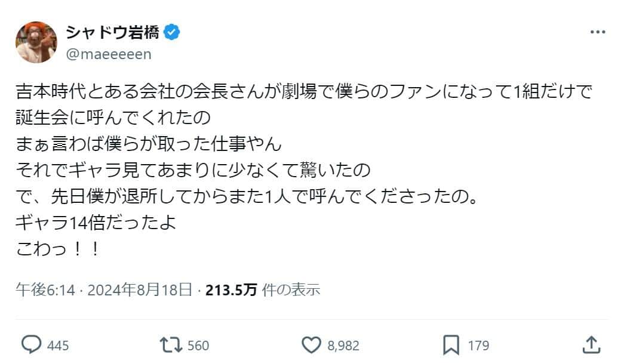Screen dimensions: 621x364
Task: Click the 件の表示 views label
Action: click(x=291, y=290)
